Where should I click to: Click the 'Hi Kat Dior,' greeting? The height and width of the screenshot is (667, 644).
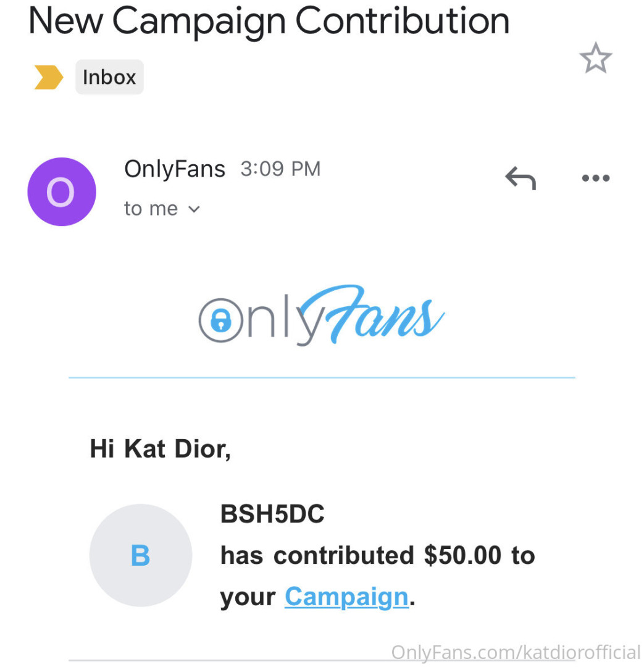tap(161, 448)
